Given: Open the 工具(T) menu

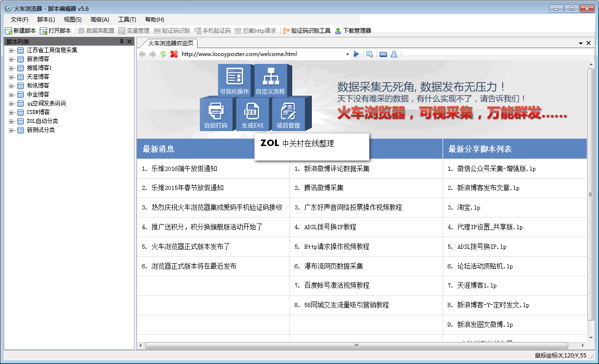Looking at the screenshot, I should [x=127, y=20].
